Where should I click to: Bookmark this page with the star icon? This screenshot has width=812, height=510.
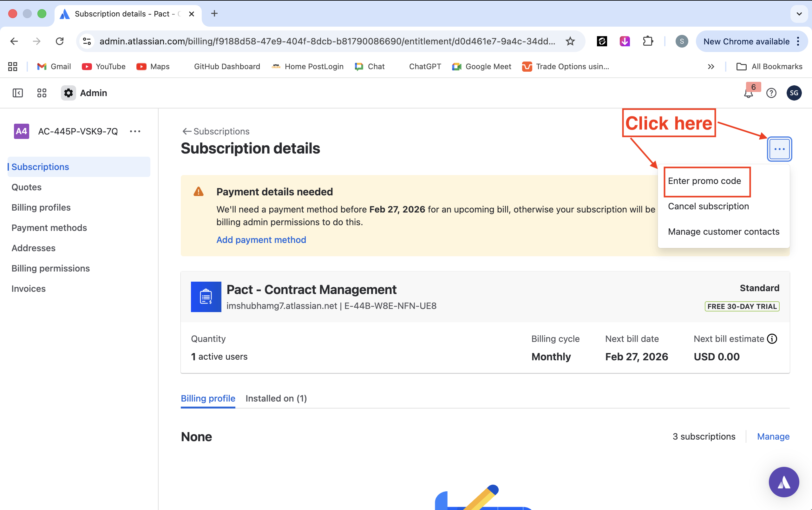pos(570,42)
